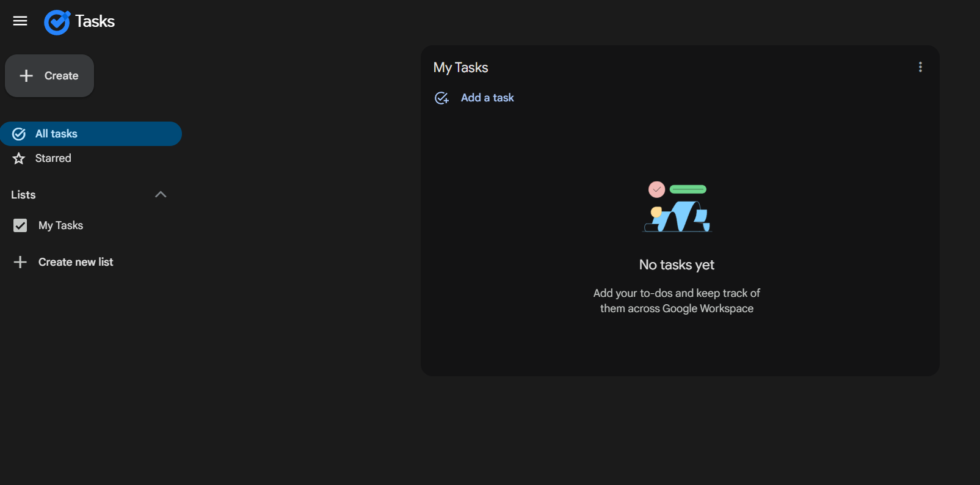980x485 pixels.
Task: Click Create new list
Action: [64, 262]
